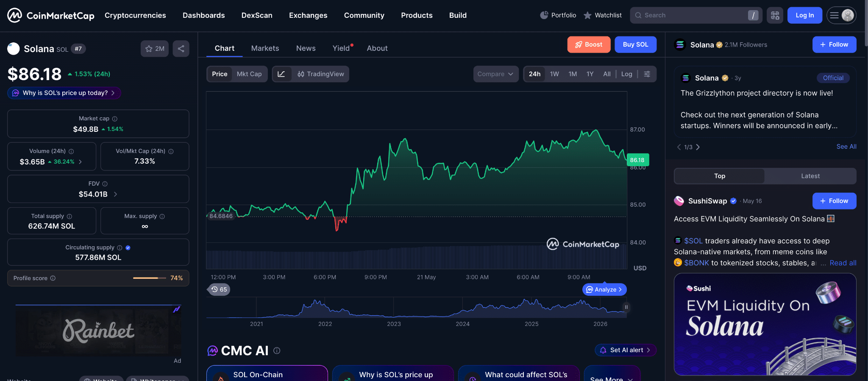Click FDV info icon

(105, 184)
